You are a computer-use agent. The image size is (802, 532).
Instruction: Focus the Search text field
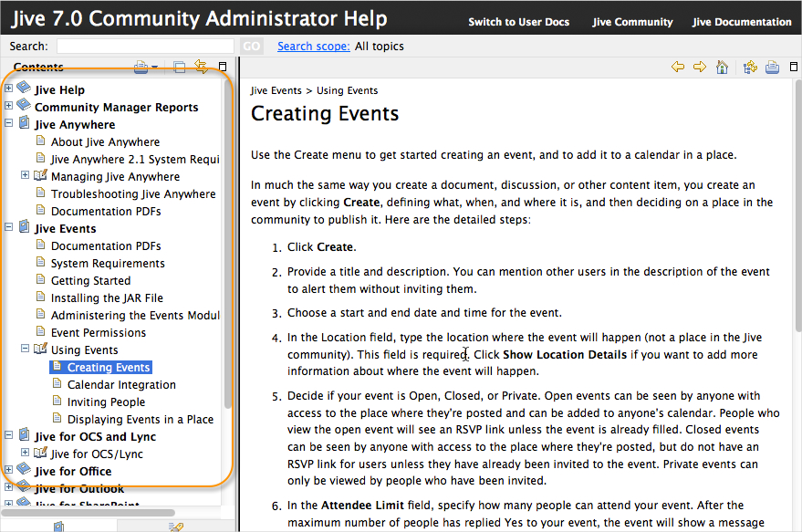145,46
